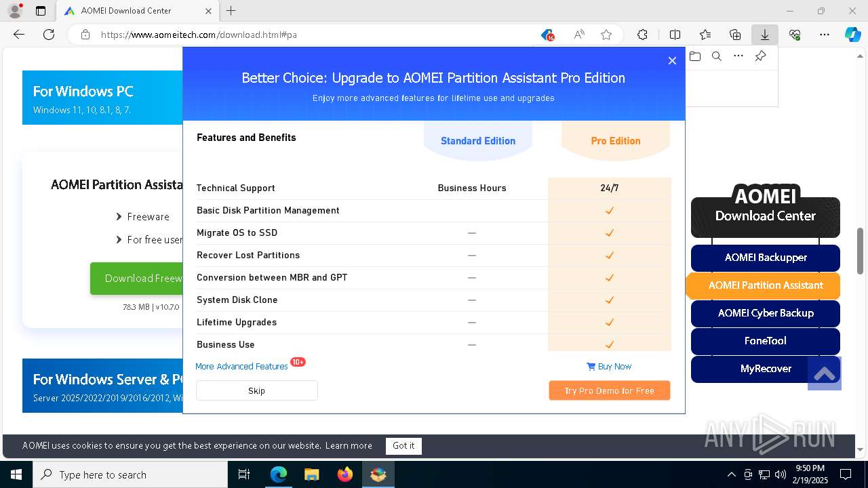868x488 pixels.
Task: Click the page vertical scrollbar
Action: coord(861,251)
